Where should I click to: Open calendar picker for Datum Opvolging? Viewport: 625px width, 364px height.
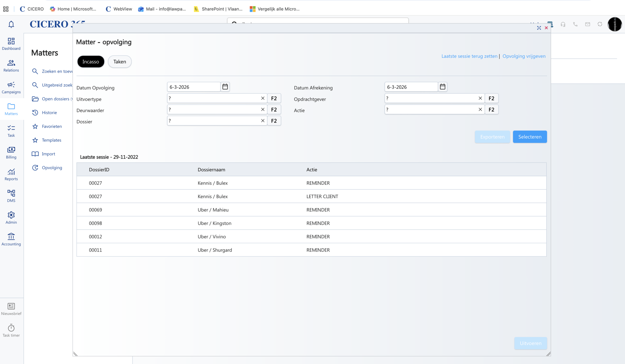click(225, 87)
